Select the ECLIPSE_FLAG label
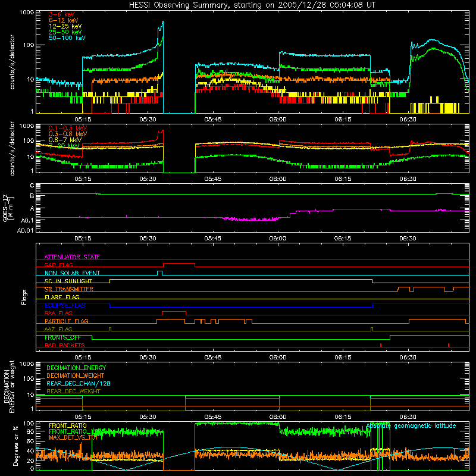The width and height of the screenshot is (476, 476). tap(65, 305)
